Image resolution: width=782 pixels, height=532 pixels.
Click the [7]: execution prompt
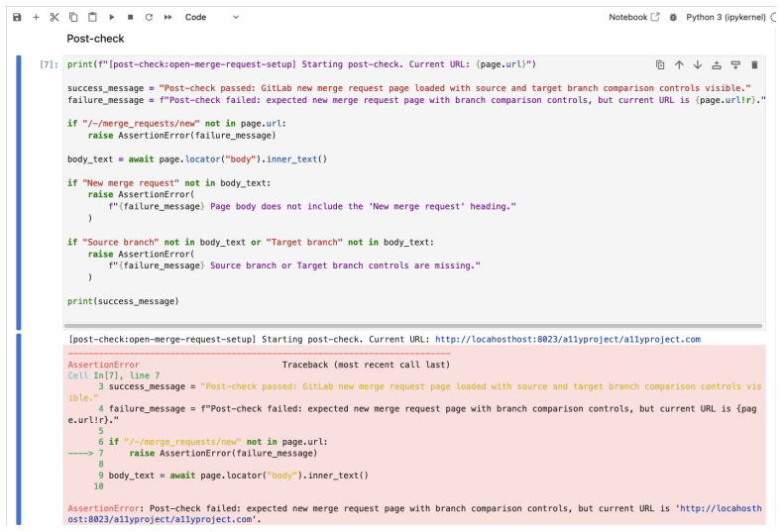[49, 64]
